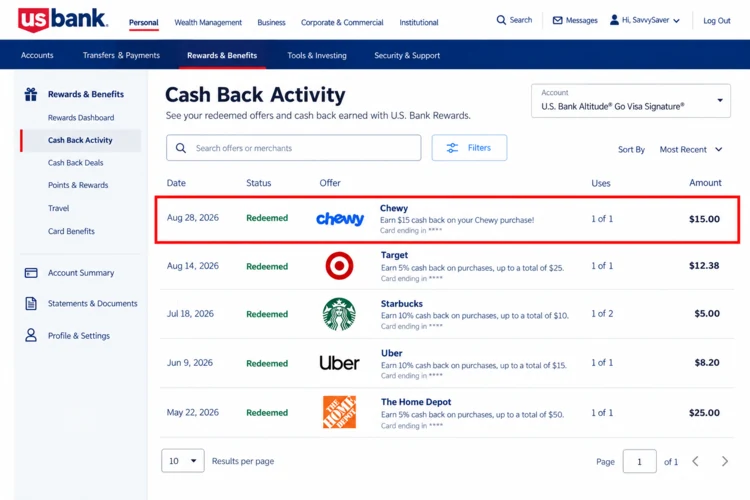Click the Aug 14, 2026 date

(192, 266)
